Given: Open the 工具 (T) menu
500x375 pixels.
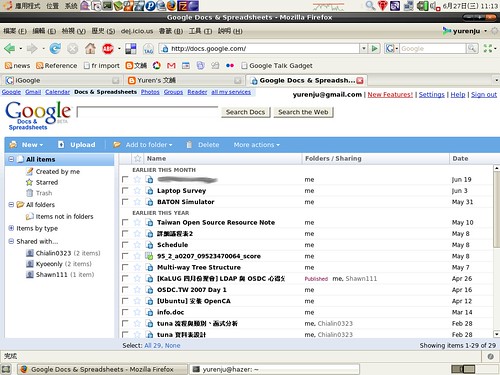Looking at the screenshot, I should pyautogui.click(x=200, y=31).
